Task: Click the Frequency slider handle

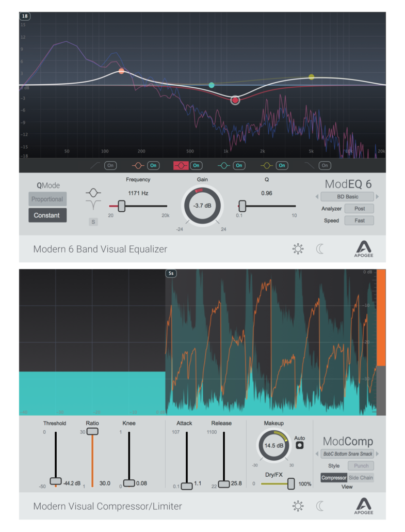Action: pyautogui.click(x=121, y=206)
